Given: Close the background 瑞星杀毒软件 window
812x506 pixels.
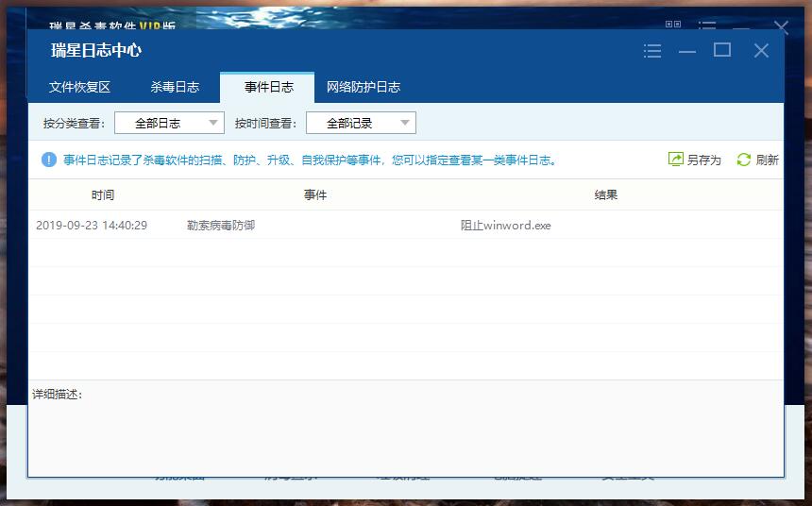Looking at the screenshot, I should 781,25.
